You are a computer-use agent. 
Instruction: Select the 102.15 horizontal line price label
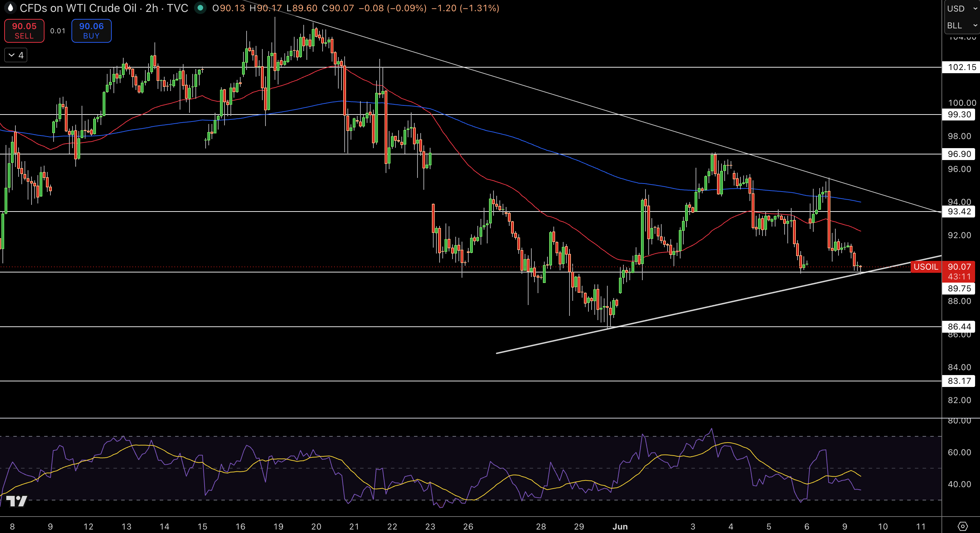tap(961, 67)
